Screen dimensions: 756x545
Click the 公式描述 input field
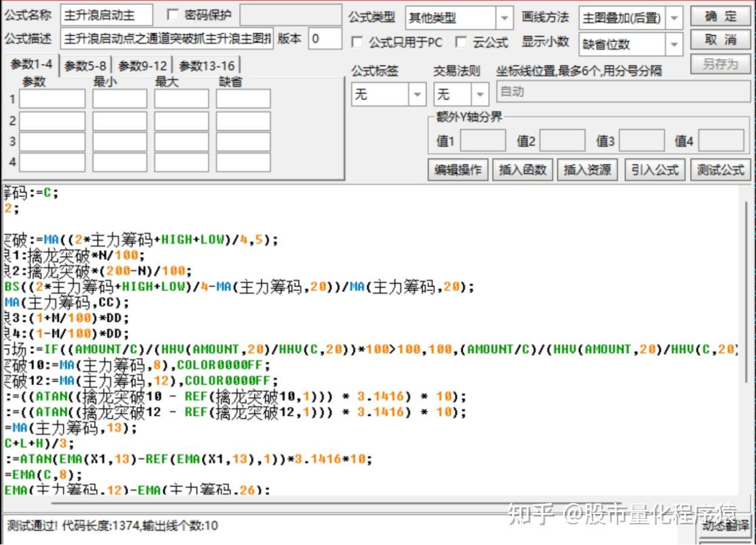point(167,38)
